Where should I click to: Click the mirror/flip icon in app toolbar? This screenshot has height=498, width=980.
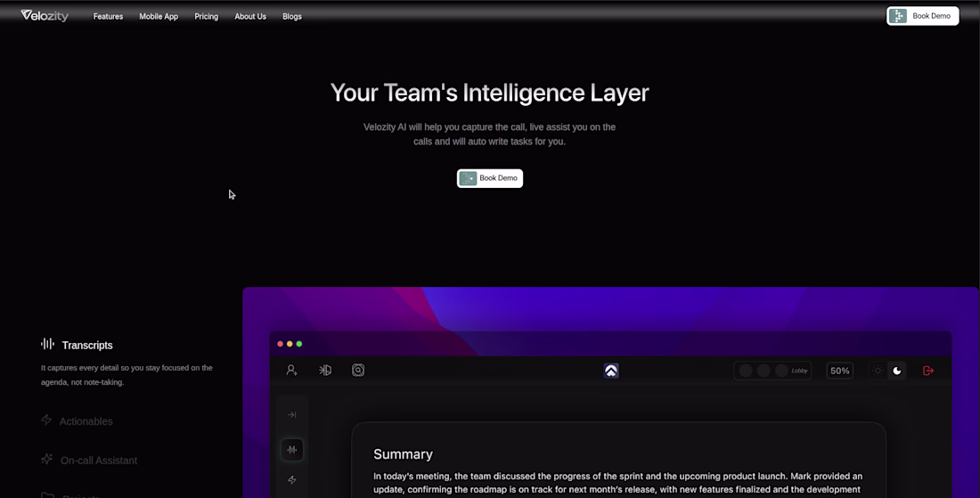tap(325, 370)
